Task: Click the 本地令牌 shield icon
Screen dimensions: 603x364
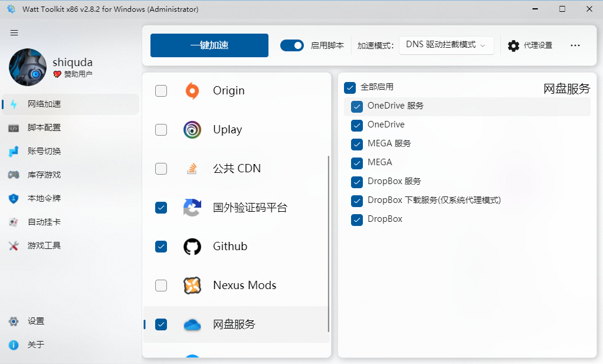Action: (14, 199)
